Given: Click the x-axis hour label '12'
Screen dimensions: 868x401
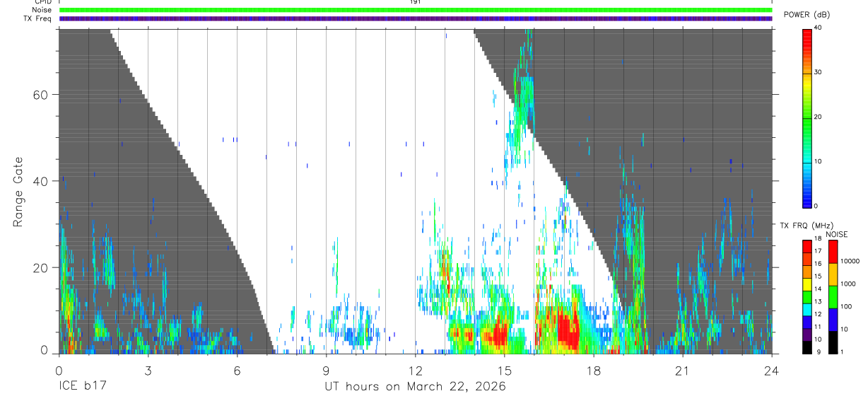Looking at the screenshot, I should 415,371.
